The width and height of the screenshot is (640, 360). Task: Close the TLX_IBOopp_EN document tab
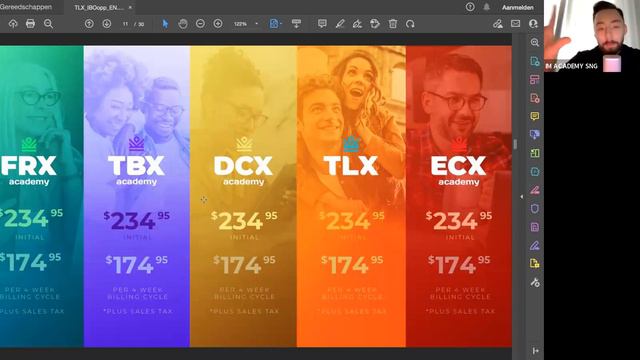point(130,7)
